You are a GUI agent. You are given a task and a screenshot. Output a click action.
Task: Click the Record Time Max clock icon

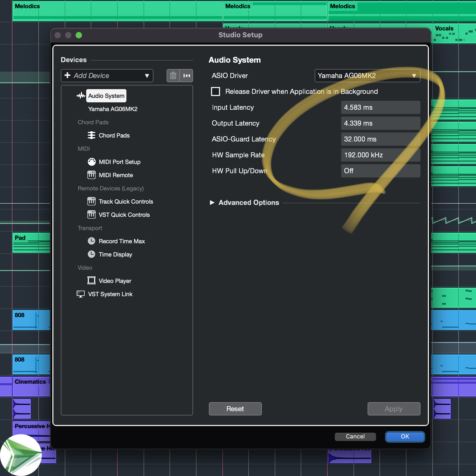click(x=91, y=241)
